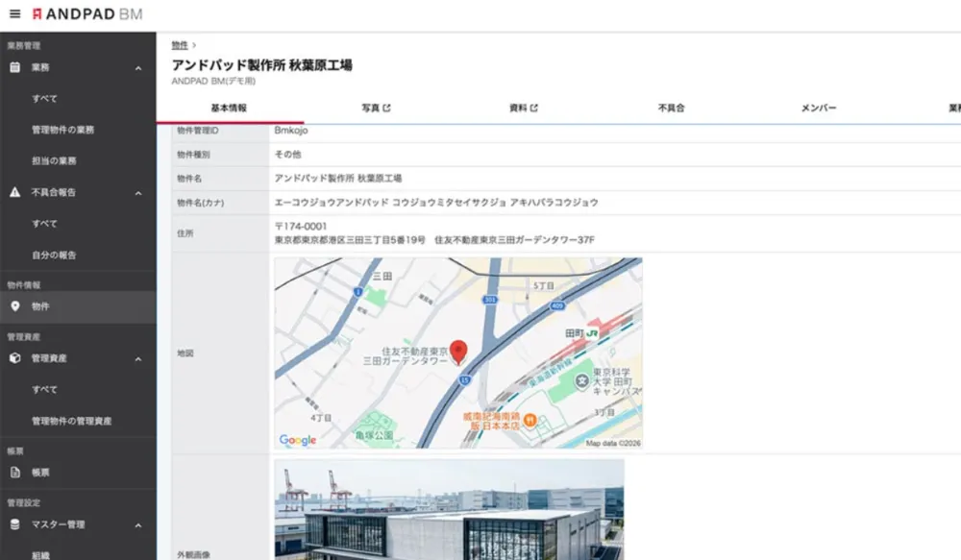The image size is (961, 560).
Task: Open 帳票 in the sidebar
Action: [x=78, y=473]
